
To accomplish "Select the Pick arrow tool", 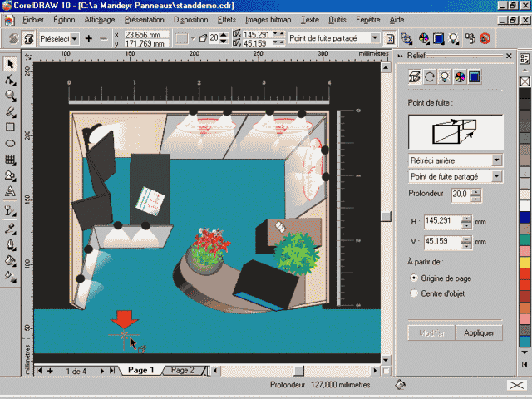I will 11,63.
